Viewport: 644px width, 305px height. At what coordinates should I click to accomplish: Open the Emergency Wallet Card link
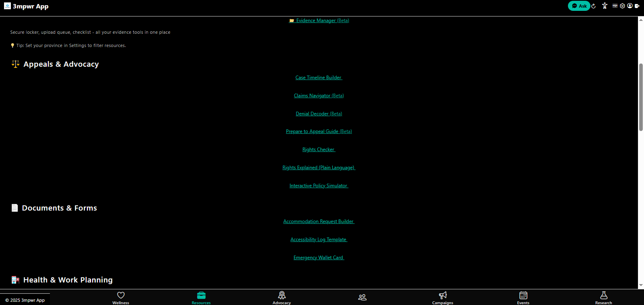pos(319,258)
